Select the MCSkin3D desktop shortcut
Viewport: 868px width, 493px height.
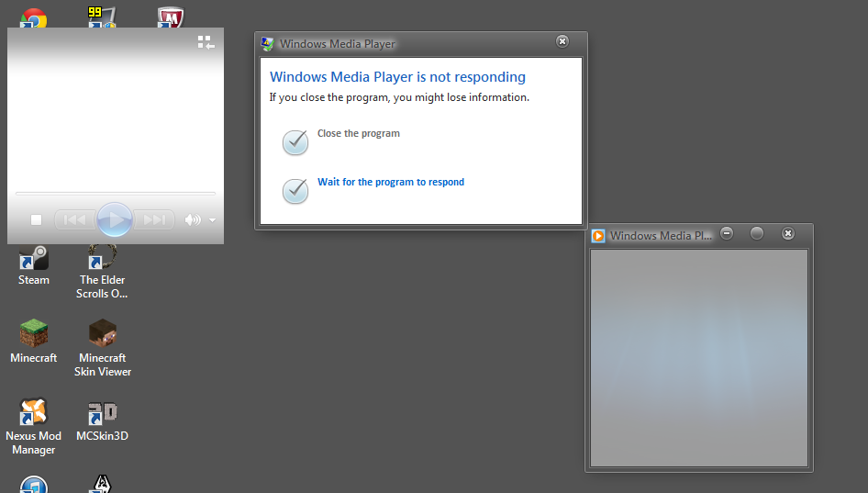(103, 421)
